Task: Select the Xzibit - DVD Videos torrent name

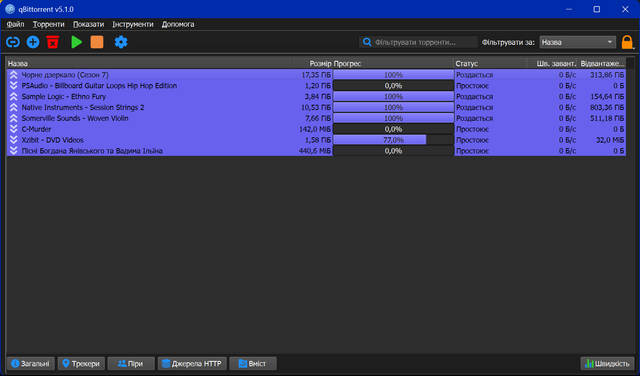Action: [x=53, y=140]
